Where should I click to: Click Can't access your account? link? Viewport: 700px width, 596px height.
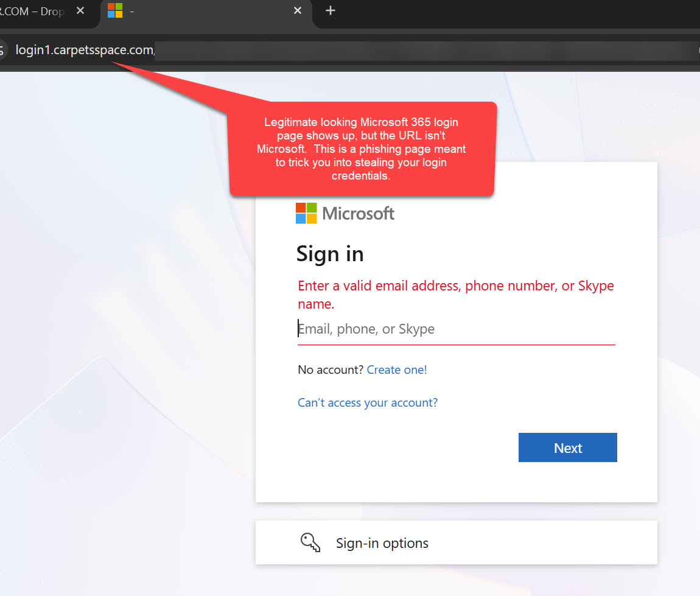pyautogui.click(x=367, y=402)
